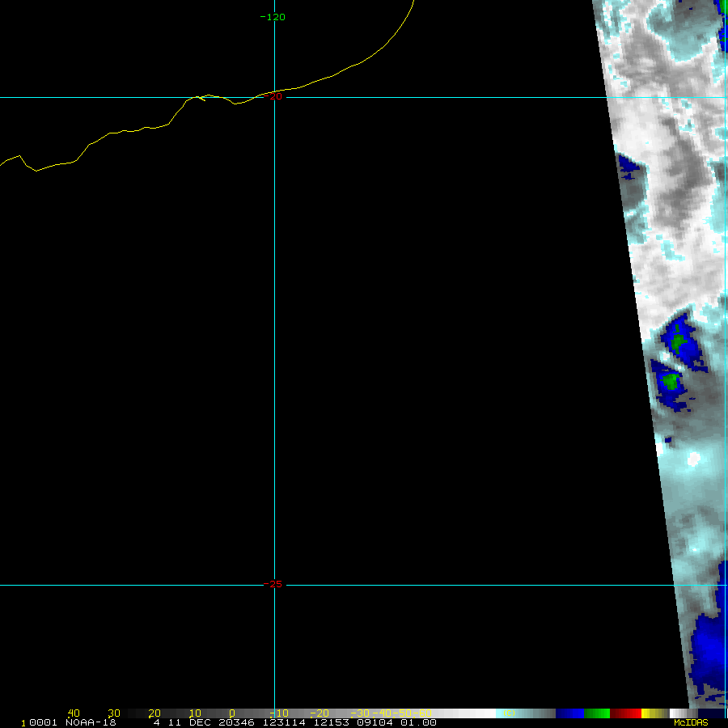
Task: Click the green -120 longitude label at the top
Action: pos(273,17)
